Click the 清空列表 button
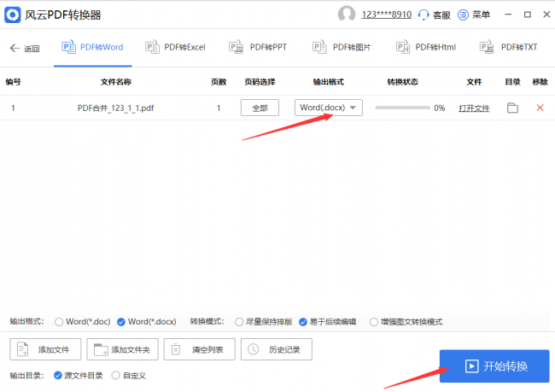Screen dimensions: 555x392 pyautogui.click(x=199, y=349)
